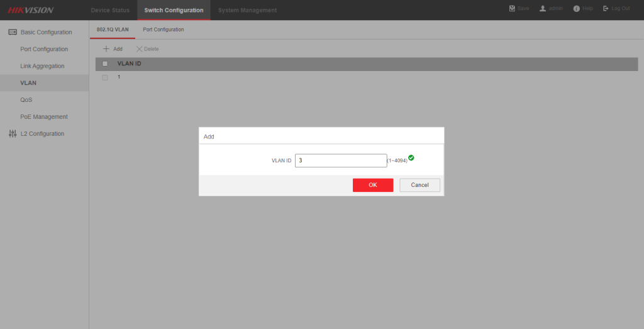This screenshot has height=329, width=644.
Task: Click the admin user icon
Action: pyautogui.click(x=543, y=8)
